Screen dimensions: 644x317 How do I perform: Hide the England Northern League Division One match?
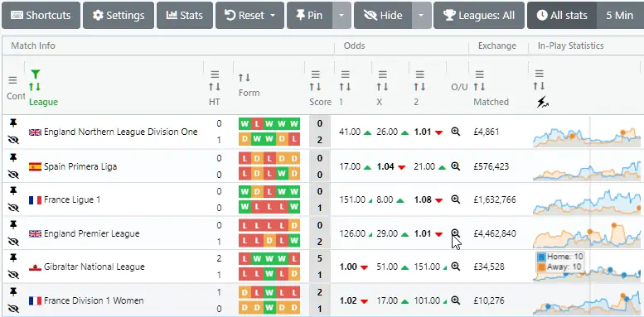click(13, 140)
